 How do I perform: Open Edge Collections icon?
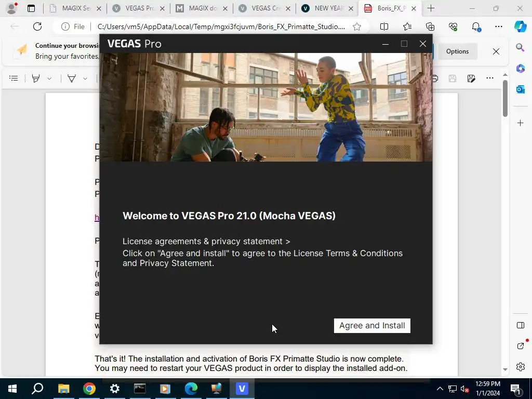tap(430, 26)
